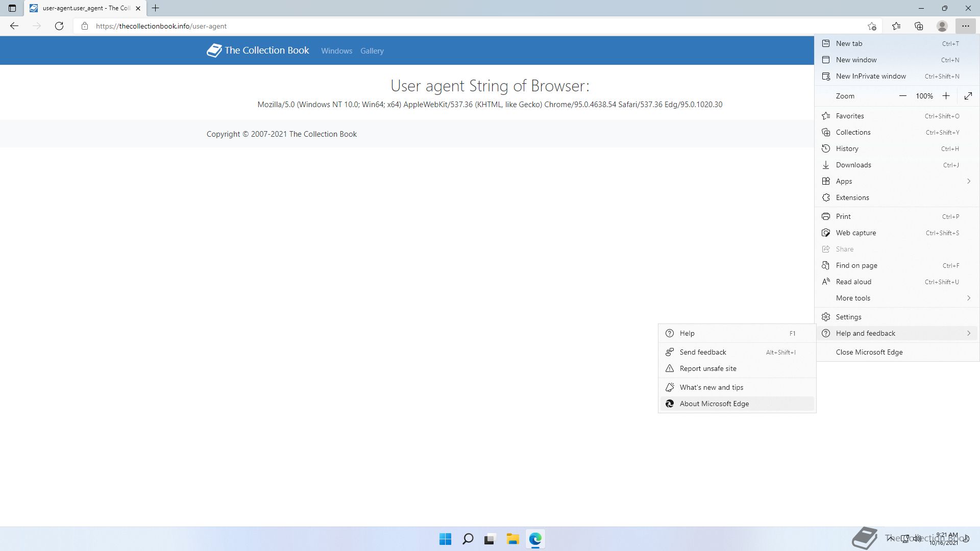Select Report unsafe site

click(x=737, y=368)
